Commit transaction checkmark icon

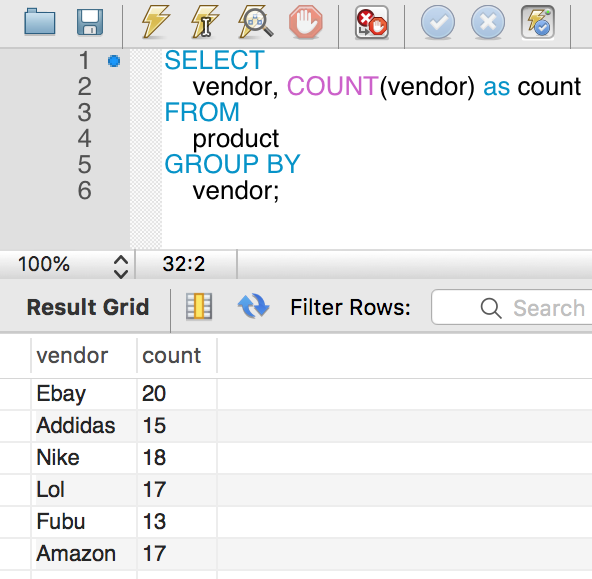click(438, 22)
